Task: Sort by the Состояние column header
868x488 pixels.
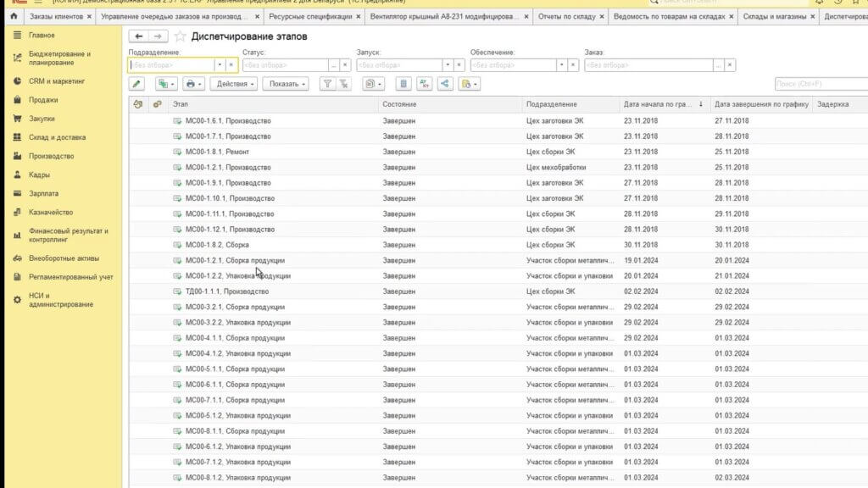Action: tap(449, 104)
